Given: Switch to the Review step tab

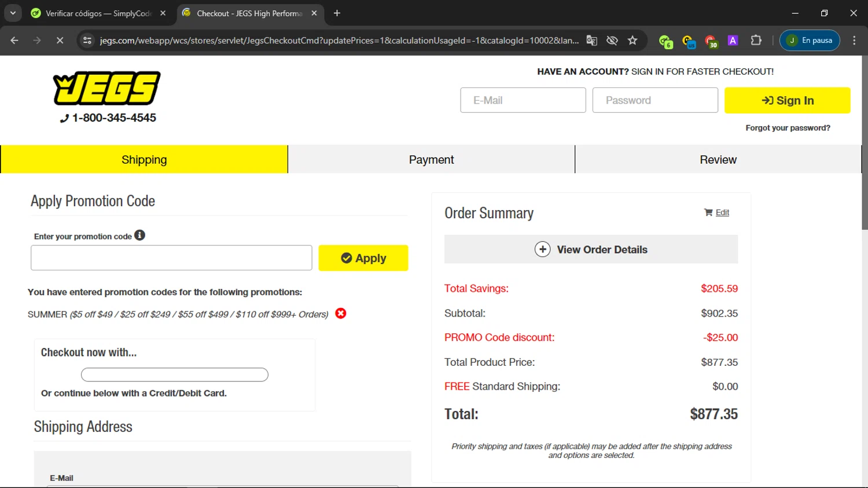Looking at the screenshot, I should pos(718,160).
